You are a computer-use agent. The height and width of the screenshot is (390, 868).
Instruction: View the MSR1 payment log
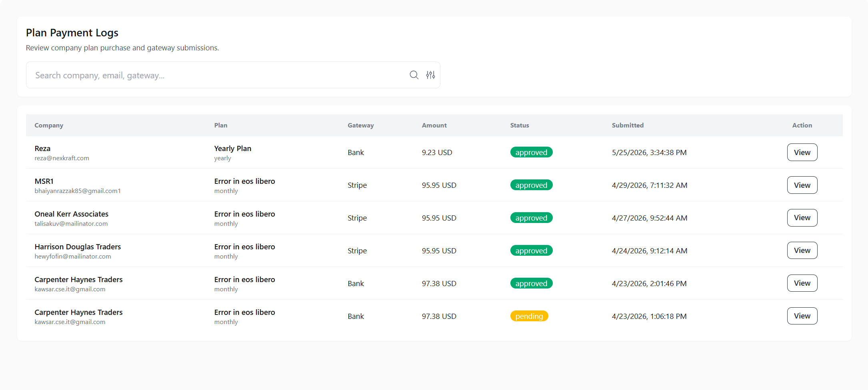802,185
